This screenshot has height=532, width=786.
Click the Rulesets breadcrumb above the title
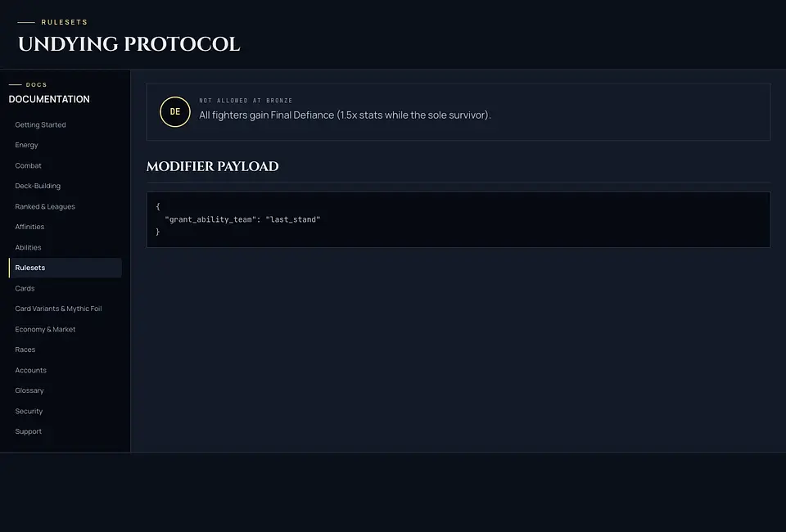64,22
